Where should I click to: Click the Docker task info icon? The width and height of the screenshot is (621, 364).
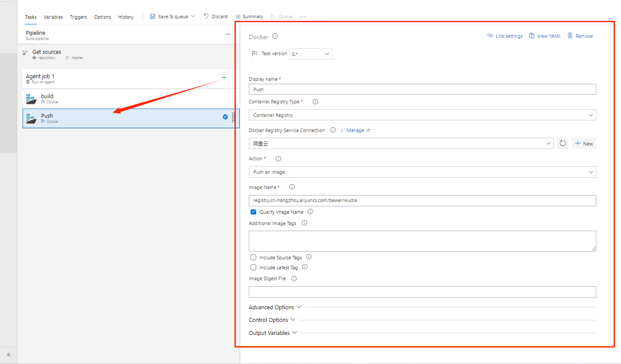point(275,36)
